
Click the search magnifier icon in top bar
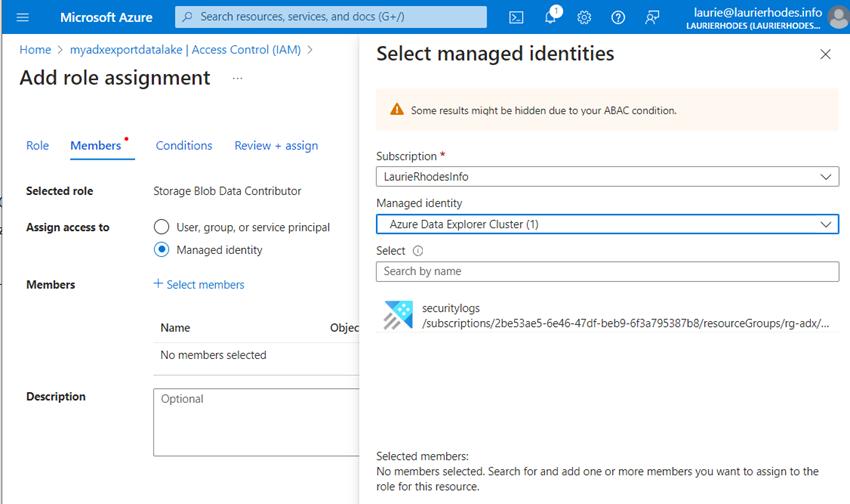point(188,17)
